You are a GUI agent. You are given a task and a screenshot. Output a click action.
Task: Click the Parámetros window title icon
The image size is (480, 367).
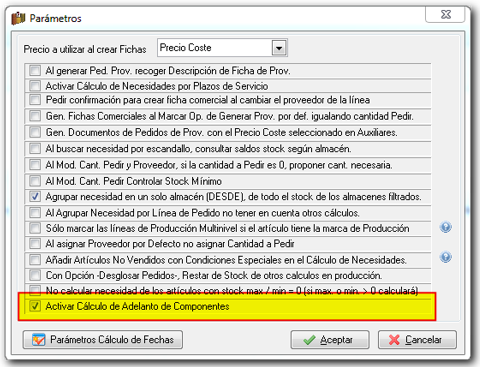18,18
